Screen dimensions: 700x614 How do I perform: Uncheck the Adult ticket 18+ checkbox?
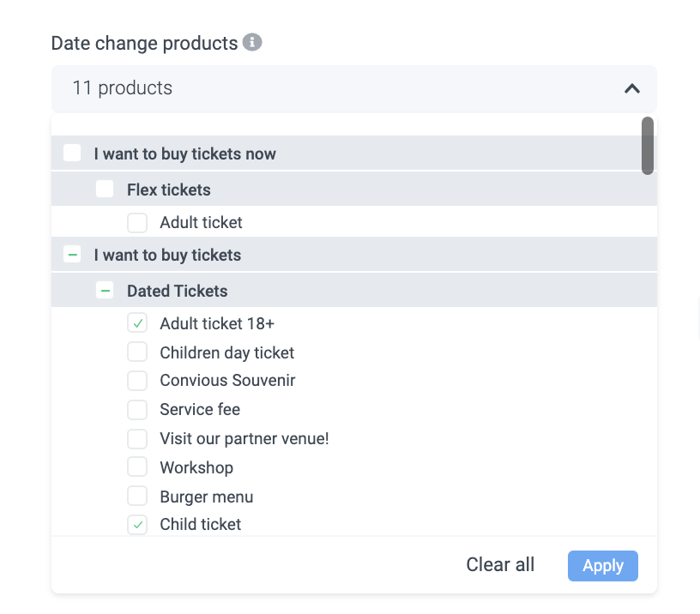pyautogui.click(x=137, y=323)
